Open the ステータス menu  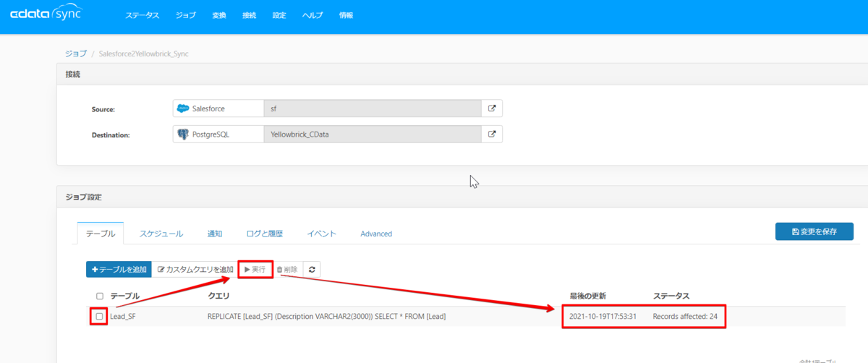[x=142, y=15]
